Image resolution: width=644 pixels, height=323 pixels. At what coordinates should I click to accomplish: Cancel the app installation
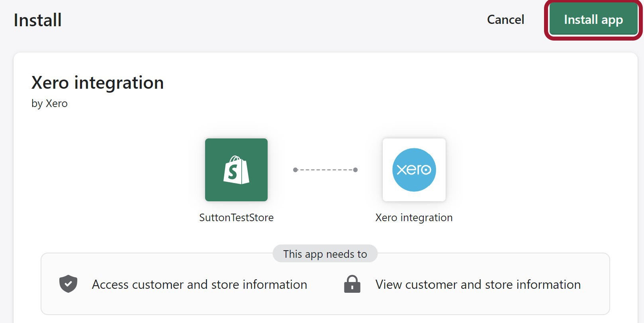(505, 20)
